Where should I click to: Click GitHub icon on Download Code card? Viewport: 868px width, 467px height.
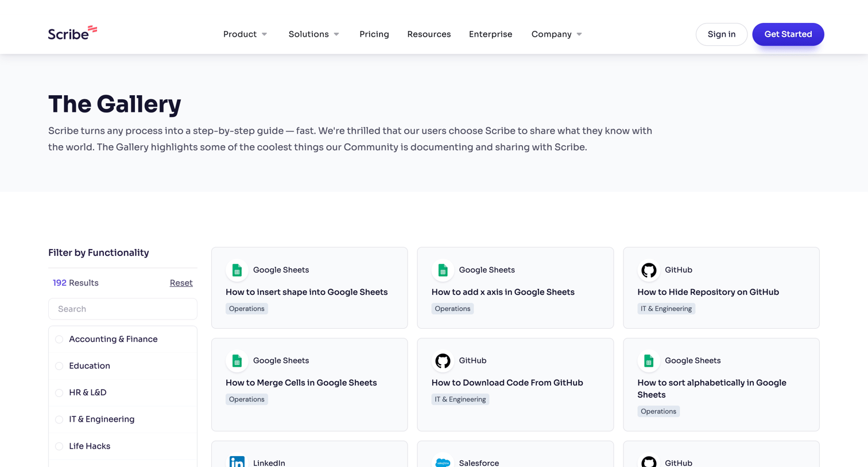click(443, 361)
